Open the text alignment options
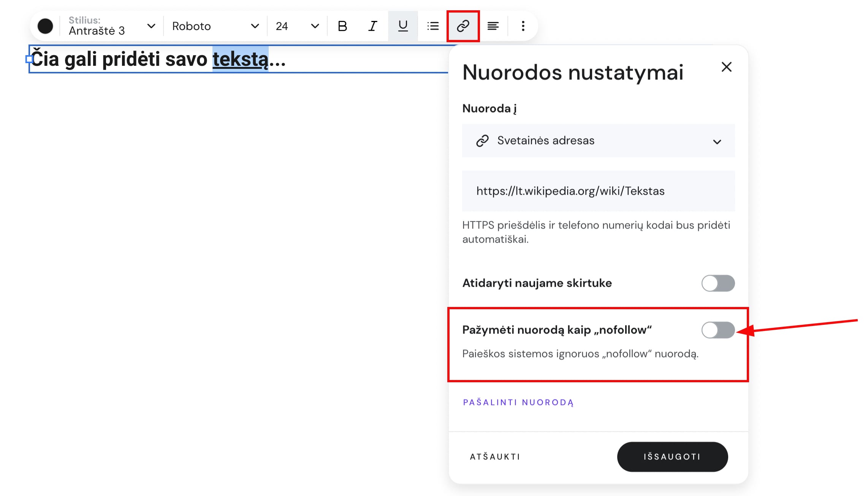 [493, 26]
